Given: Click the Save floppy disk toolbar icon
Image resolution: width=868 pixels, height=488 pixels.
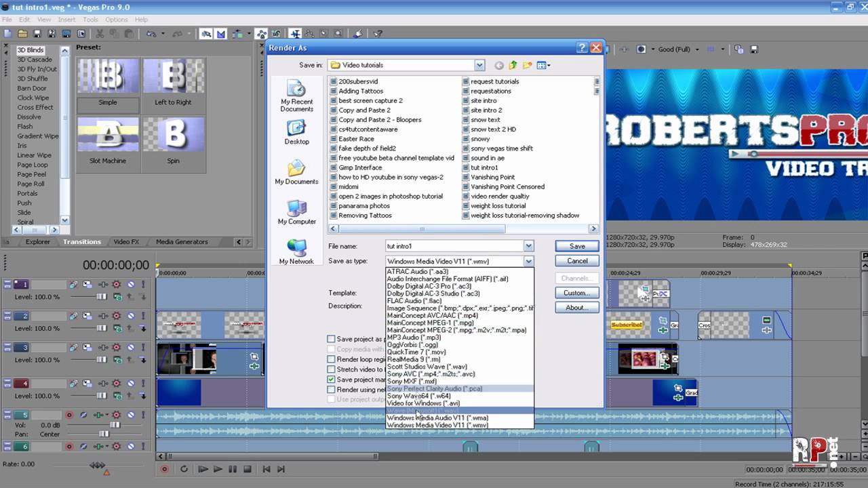Looking at the screenshot, I should (x=37, y=33).
